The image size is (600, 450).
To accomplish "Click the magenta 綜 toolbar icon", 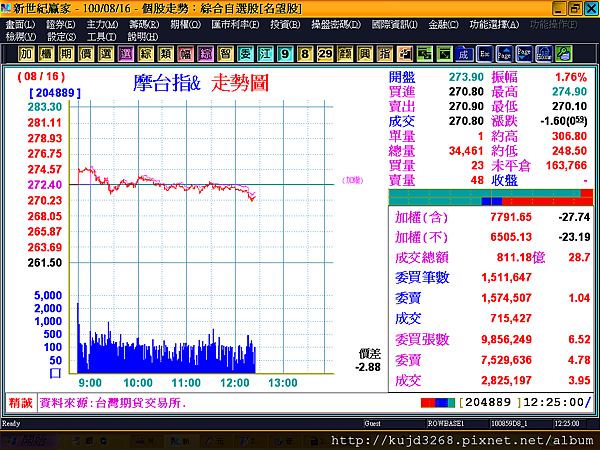I will tap(205, 54).
